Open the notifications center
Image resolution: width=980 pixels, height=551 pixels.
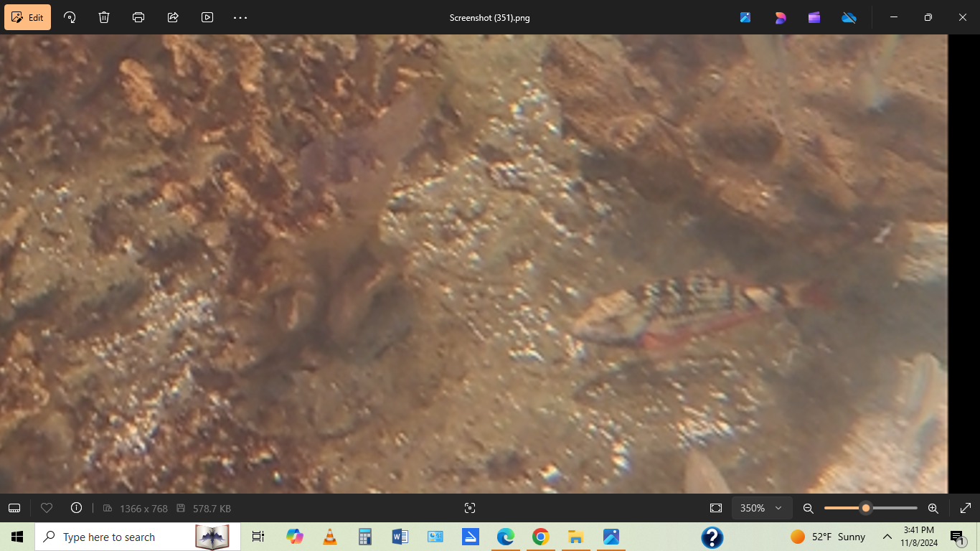pos(957,537)
